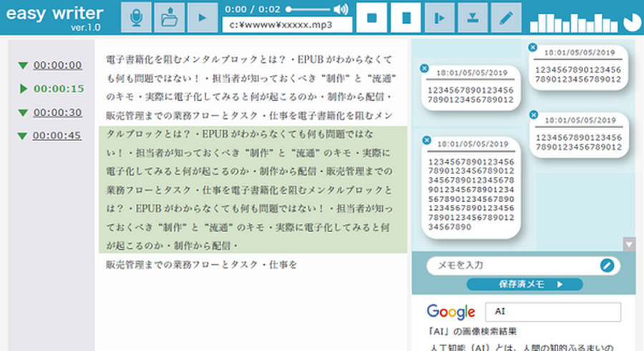
Task: Click the document page icon button
Action: pyautogui.click(x=406, y=17)
